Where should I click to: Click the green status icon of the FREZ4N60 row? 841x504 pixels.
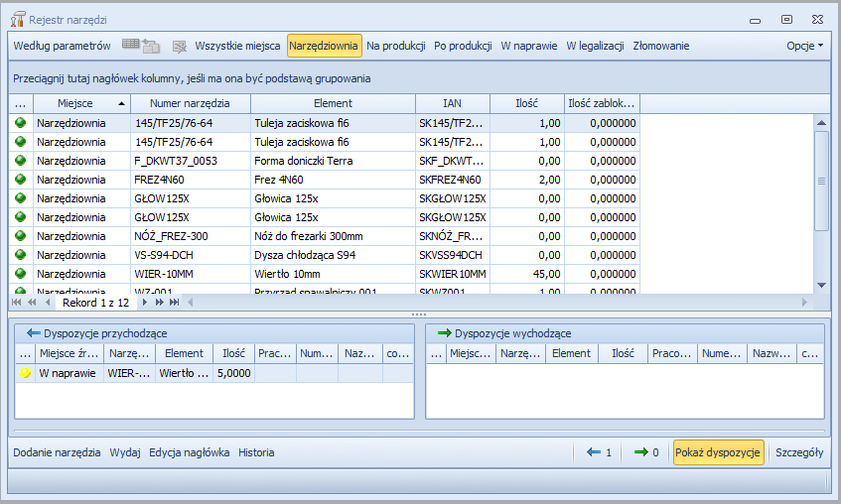click(x=21, y=180)
